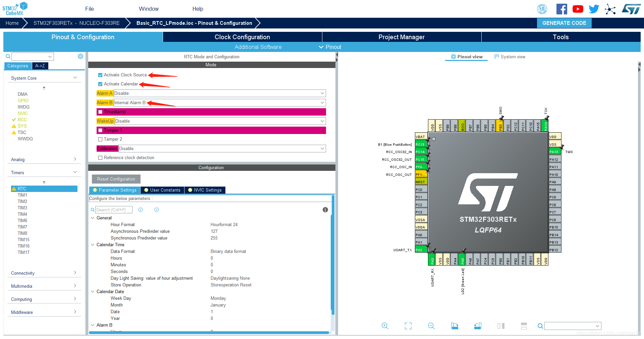
Task: Open the Facebook link icon
Action: pyautogui.click(x=561, y=9)
